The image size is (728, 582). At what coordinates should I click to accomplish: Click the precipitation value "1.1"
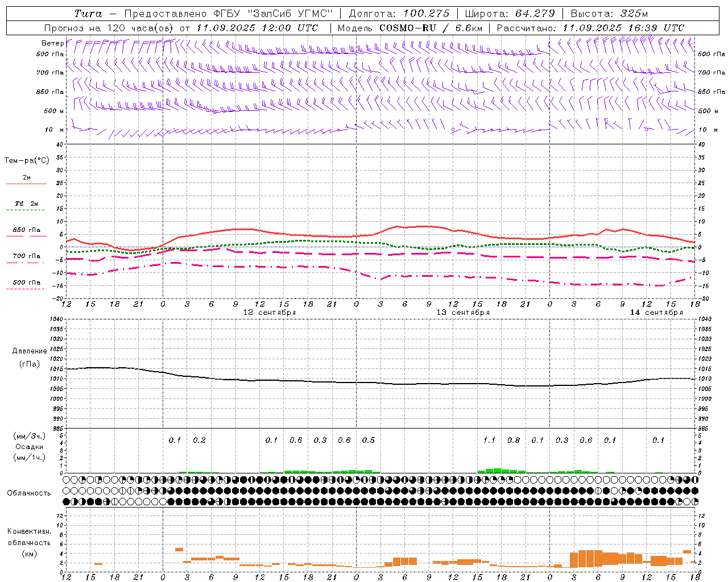489,440
